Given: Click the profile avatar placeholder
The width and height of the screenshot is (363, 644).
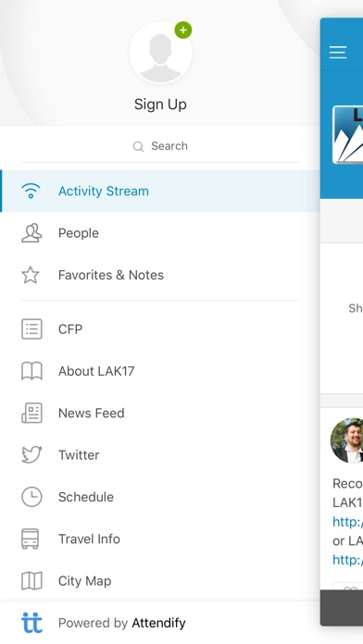Looking at the screenshot, I should click(160, 53).
